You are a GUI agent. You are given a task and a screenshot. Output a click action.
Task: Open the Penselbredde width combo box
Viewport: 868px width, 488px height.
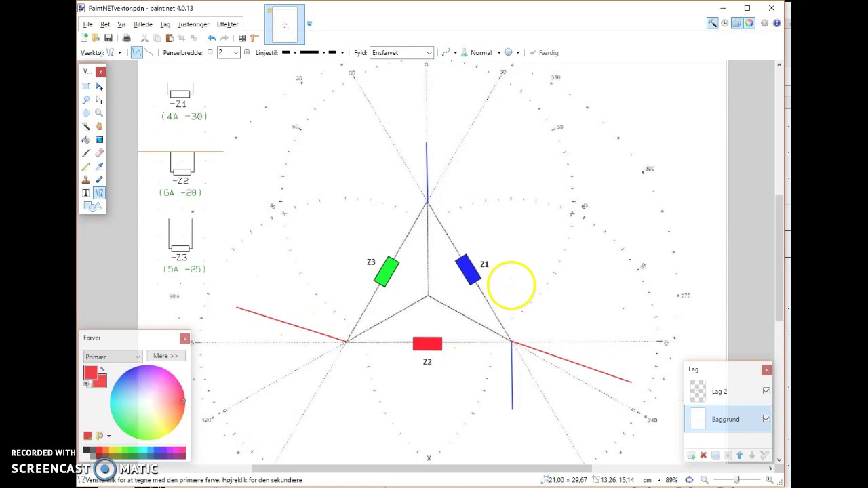coord(229,52)
